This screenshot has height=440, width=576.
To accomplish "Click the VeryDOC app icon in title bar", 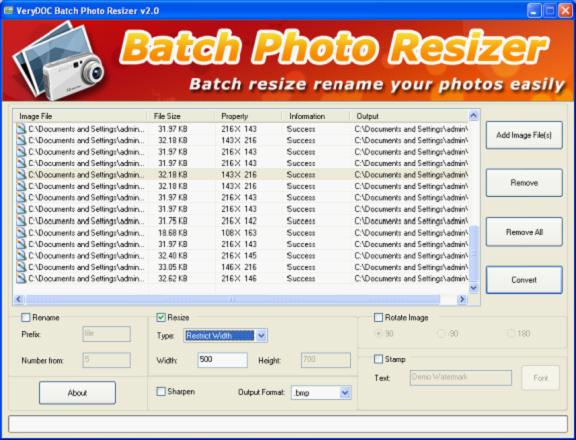I will [x=8, y=10].
